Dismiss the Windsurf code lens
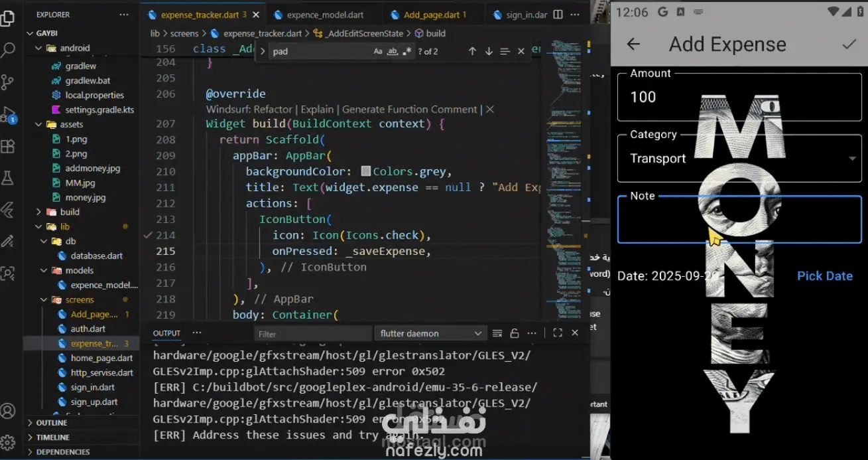This screenshot has width=868, height=460. pyautogui.click(x=490, y=110)
